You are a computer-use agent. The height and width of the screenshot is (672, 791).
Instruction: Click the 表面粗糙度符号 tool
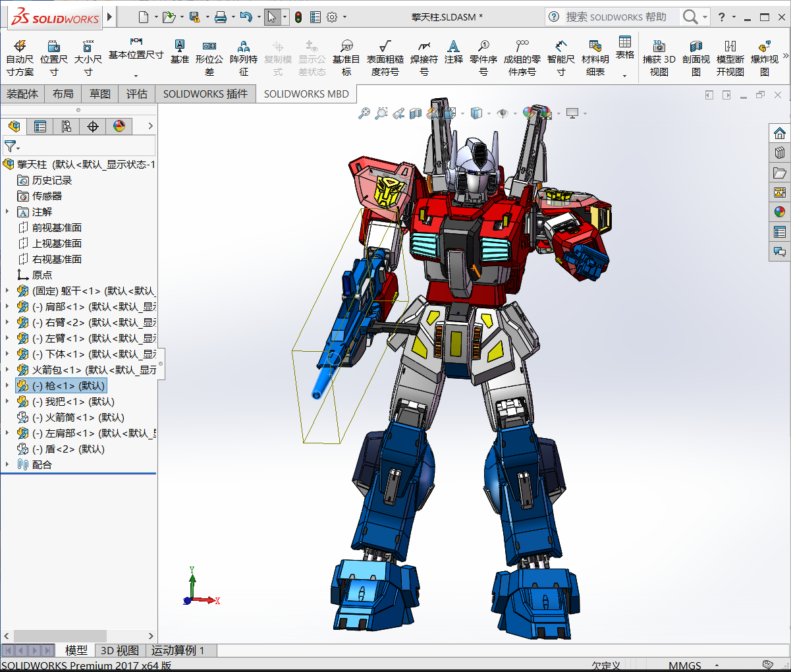[x=385, y=58]
